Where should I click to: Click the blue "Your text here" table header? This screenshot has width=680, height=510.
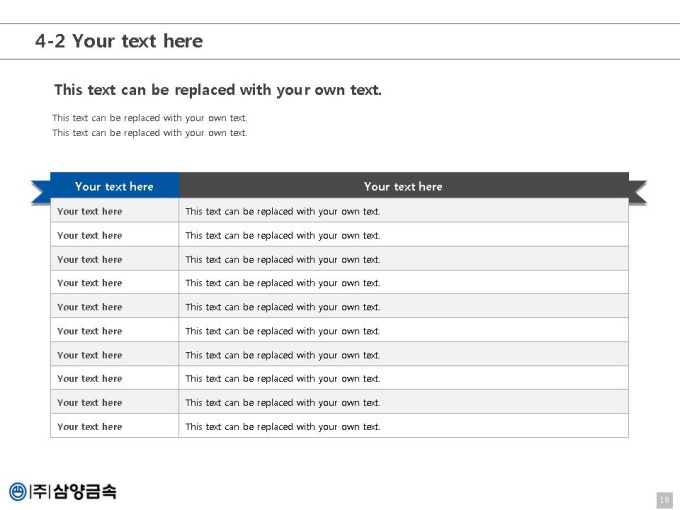(x=114, y=186)
